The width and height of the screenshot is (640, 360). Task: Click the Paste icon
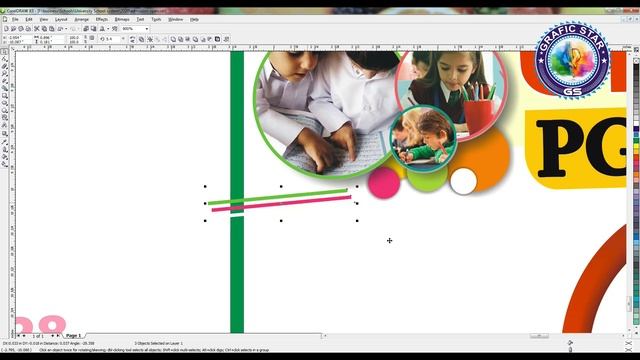pyautogui.click(x=51, y=29)
